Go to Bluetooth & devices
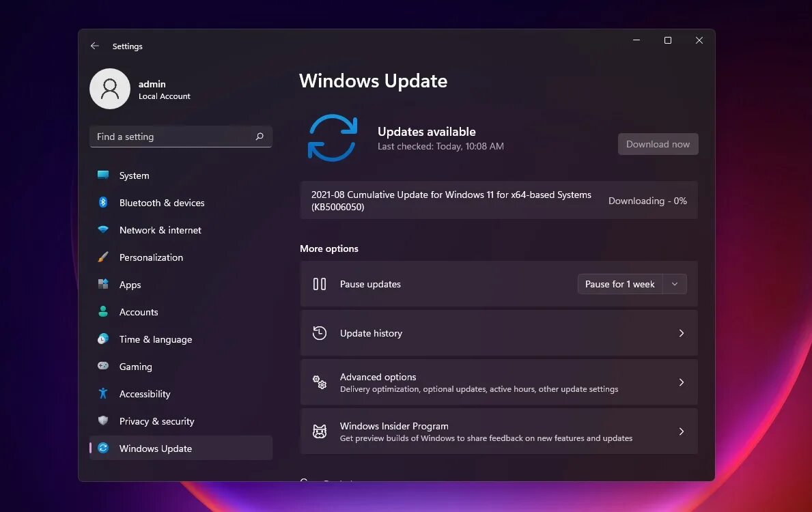 [x=181, y=203]
